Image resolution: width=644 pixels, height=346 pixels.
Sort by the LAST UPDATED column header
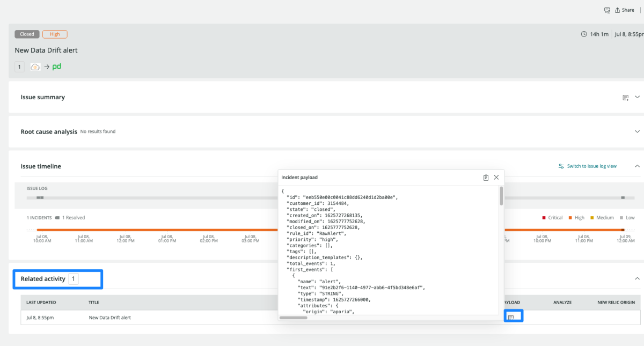[41, 303]
